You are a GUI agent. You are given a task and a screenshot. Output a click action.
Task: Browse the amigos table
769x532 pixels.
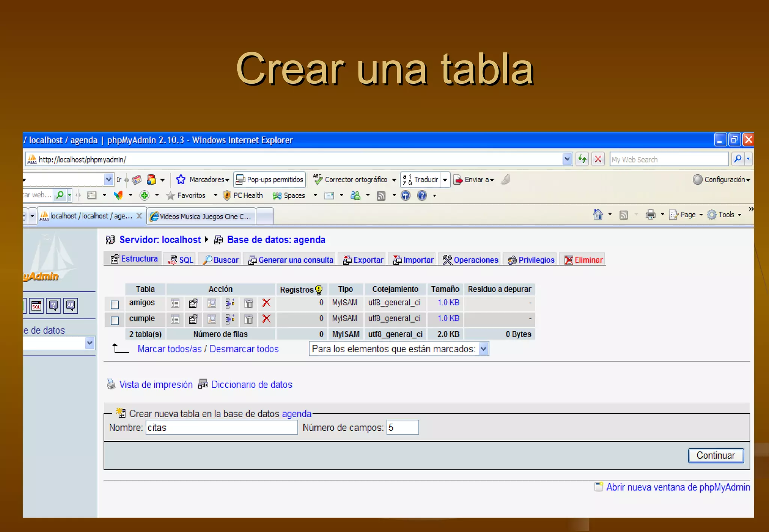pos(175,303)
